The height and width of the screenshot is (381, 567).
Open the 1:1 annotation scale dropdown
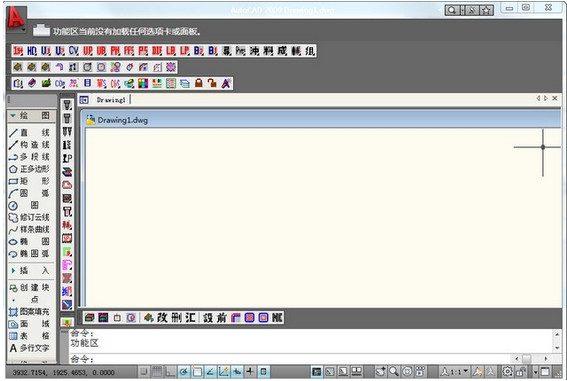click(455, 372)
